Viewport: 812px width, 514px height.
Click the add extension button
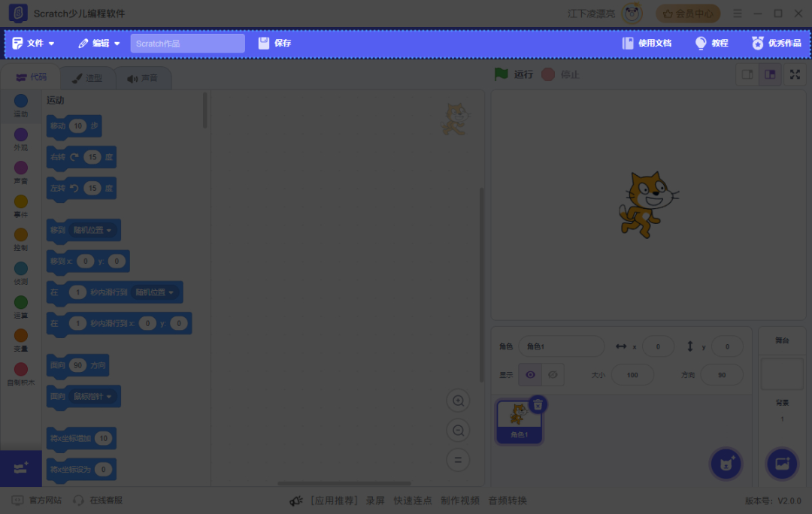point(21,468)
